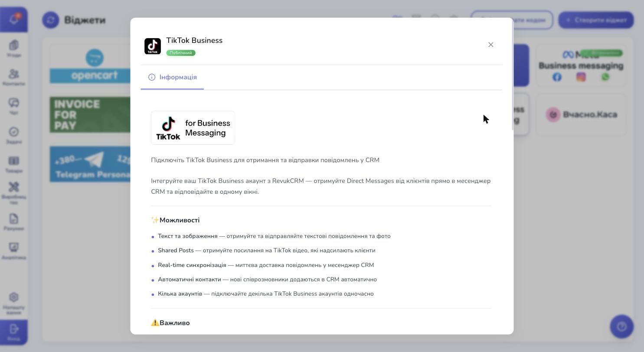The height and width of the screenshot is (352, 644).
Task: Click the refresh icon beside Віджети
Action: [51, 20]
